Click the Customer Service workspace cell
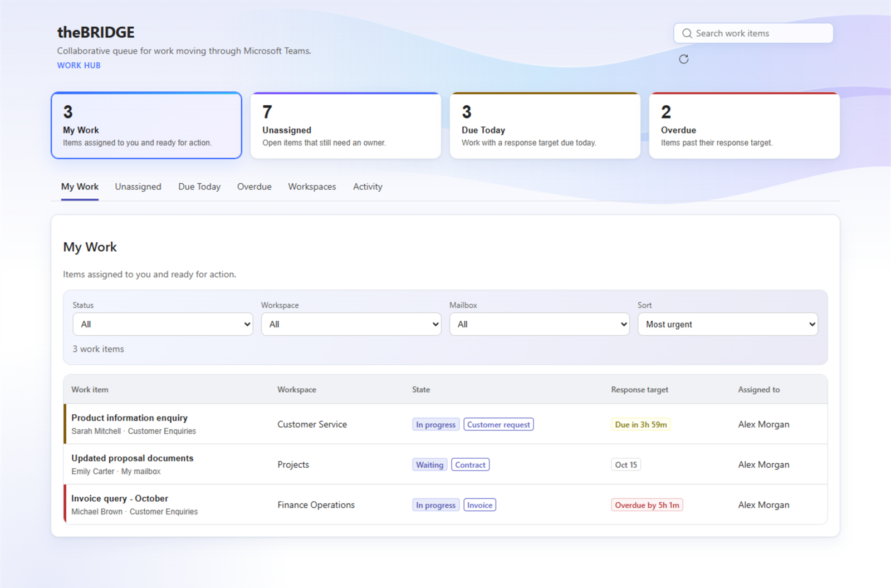The width and height of the screenshot is (891, 588). point(312,424)
